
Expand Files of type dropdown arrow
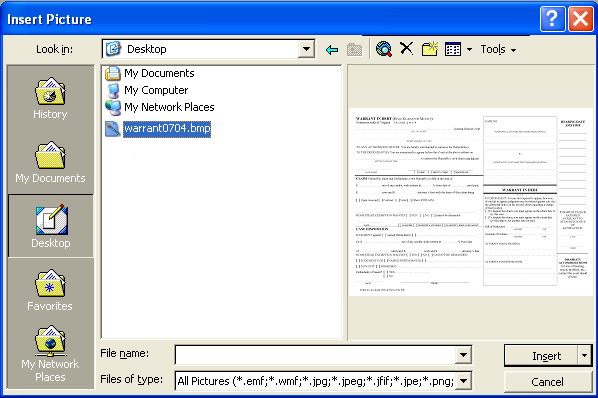pos(463,381)
